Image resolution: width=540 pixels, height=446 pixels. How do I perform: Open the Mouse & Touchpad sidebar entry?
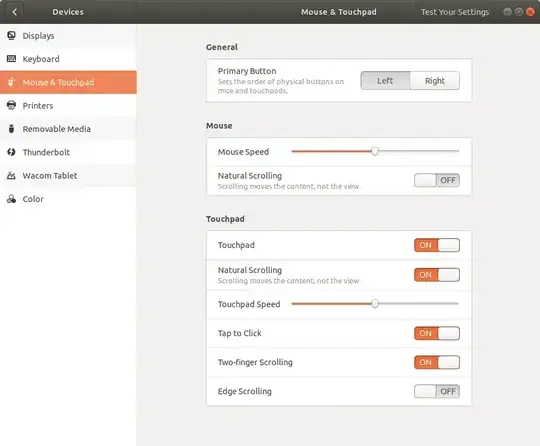click(x=68, y=82)
